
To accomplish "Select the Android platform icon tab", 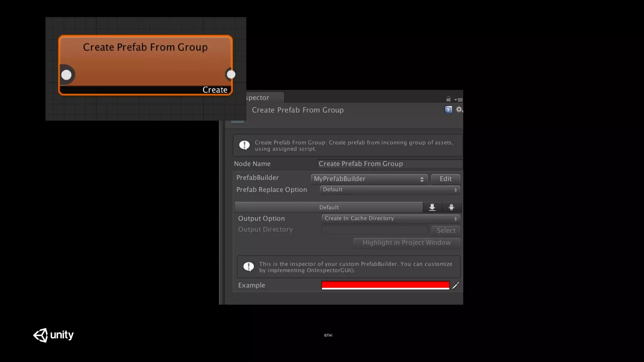I will tap(452, 207).
